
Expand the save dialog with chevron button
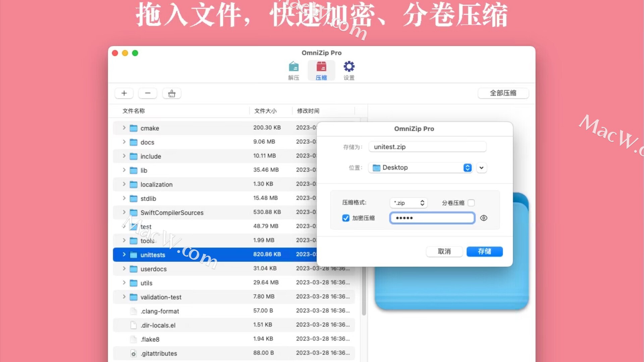481,168
